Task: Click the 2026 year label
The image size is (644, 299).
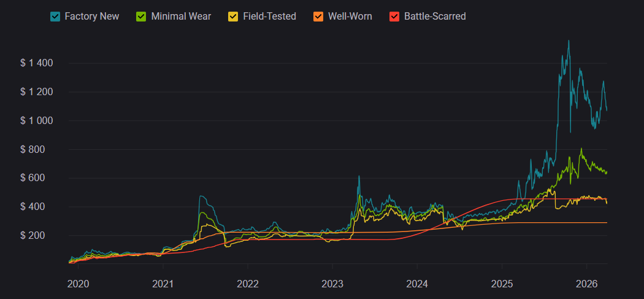Action: [586, 284]
